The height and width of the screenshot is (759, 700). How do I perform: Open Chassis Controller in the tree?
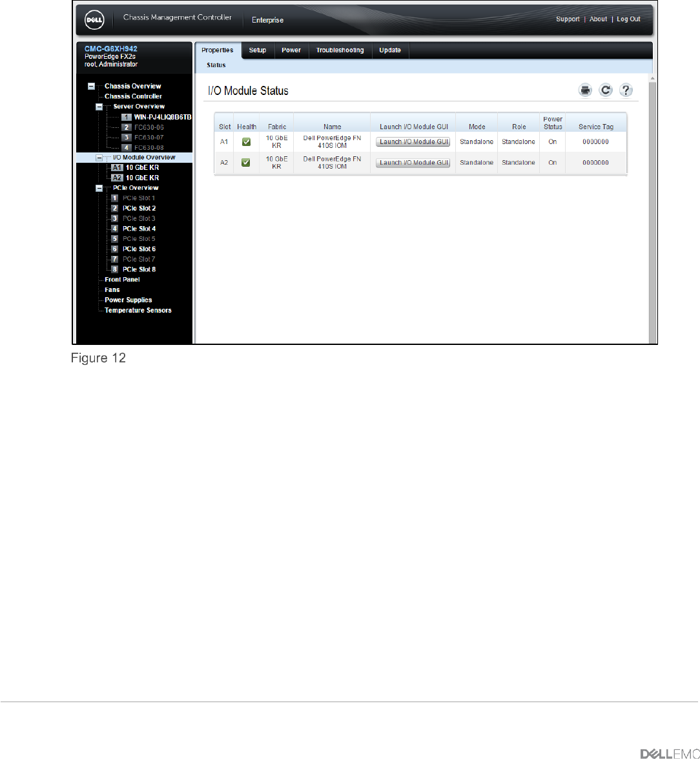click(x=134, y=96)
